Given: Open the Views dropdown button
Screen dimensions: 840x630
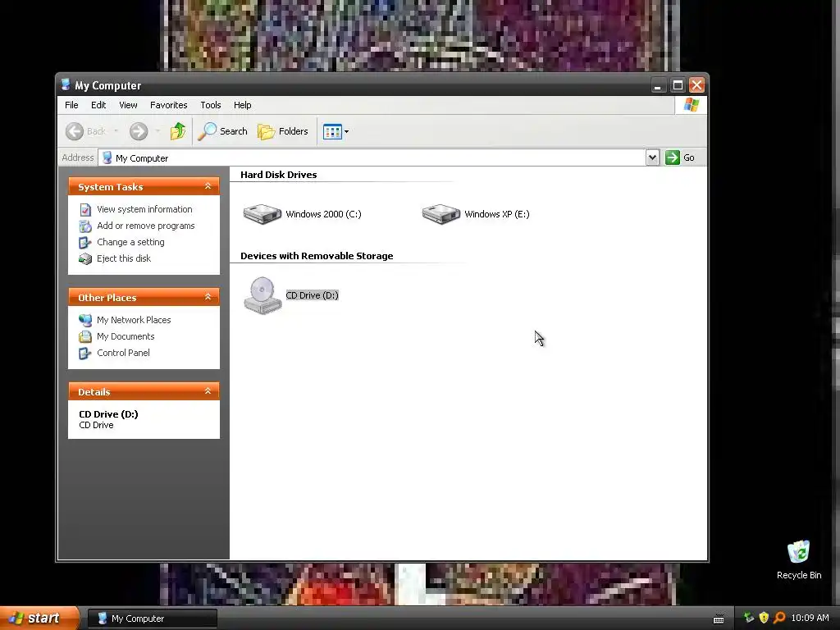Looking at the screenshot, I should point(336,131).
